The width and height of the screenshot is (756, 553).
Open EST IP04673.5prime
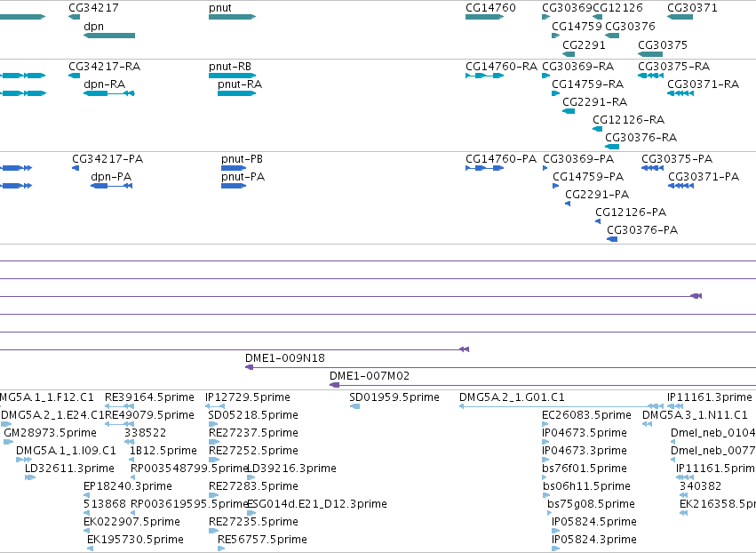(x=585, y=433)
